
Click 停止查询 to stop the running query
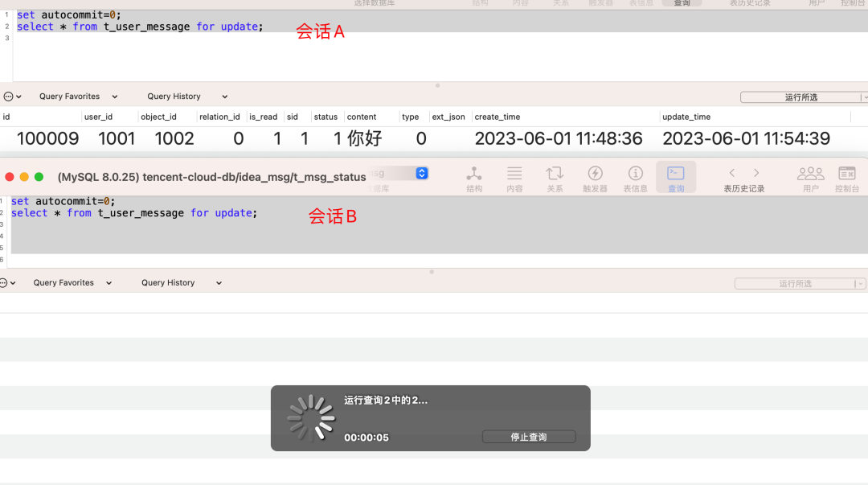click(529, 437)
